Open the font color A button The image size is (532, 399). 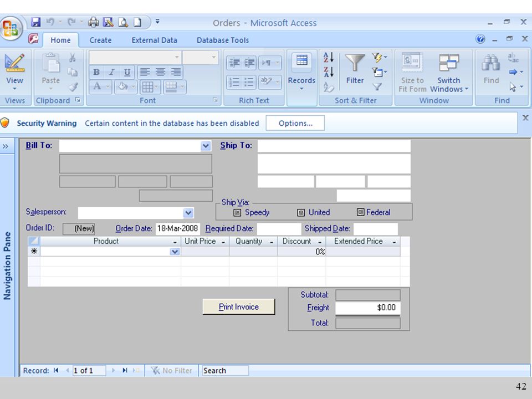click(101, 87)
